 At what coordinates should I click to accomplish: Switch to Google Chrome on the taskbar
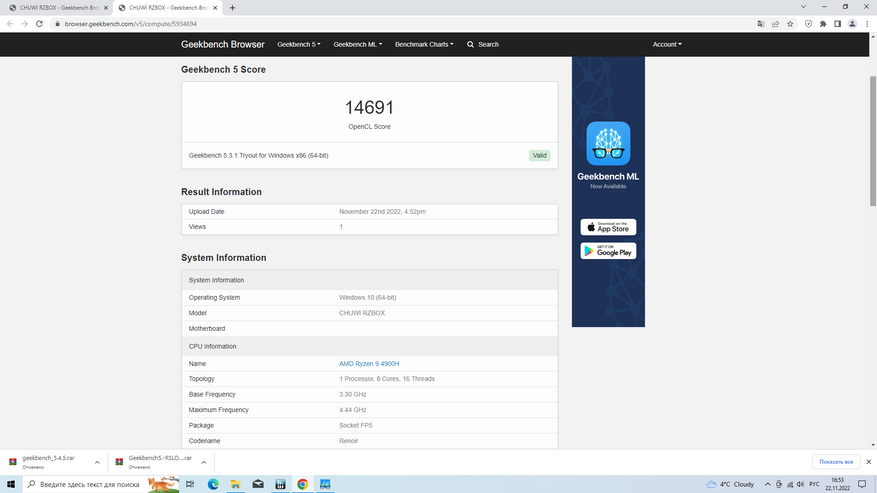pyautogui.click(x=303, y=484)
